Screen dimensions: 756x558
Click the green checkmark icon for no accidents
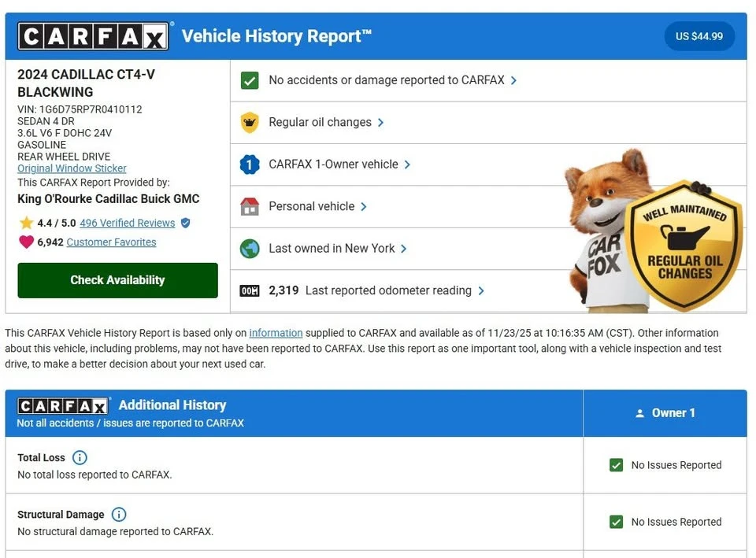click(250, 80)
